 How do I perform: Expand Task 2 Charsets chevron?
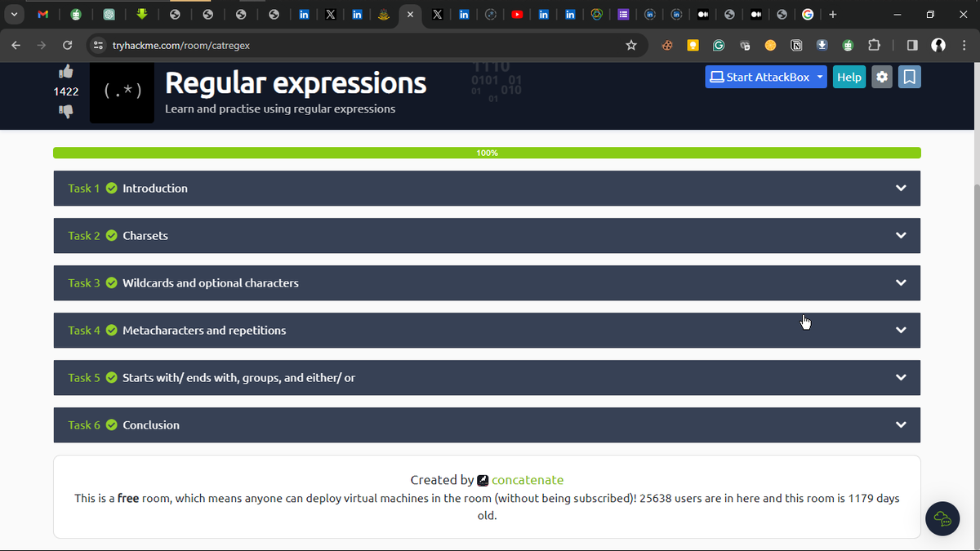[x=901, y=235]
